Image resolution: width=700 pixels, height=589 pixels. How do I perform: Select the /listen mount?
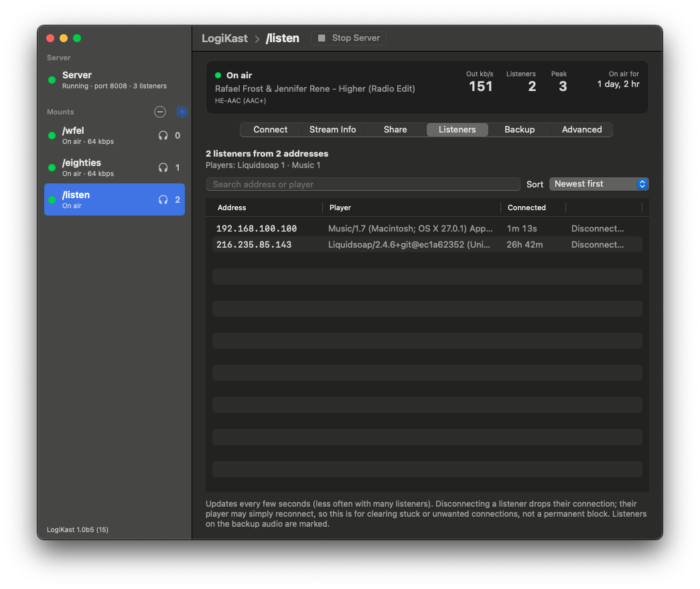point(115,199)
